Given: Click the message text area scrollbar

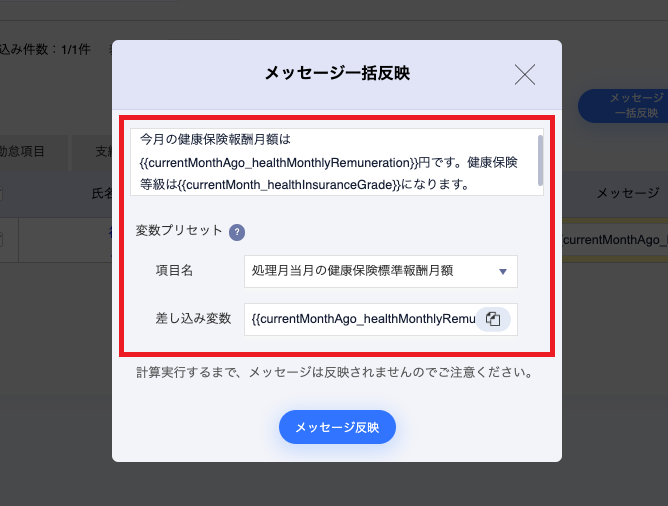Looking at the screenshot, I should [x=540, y=160].
